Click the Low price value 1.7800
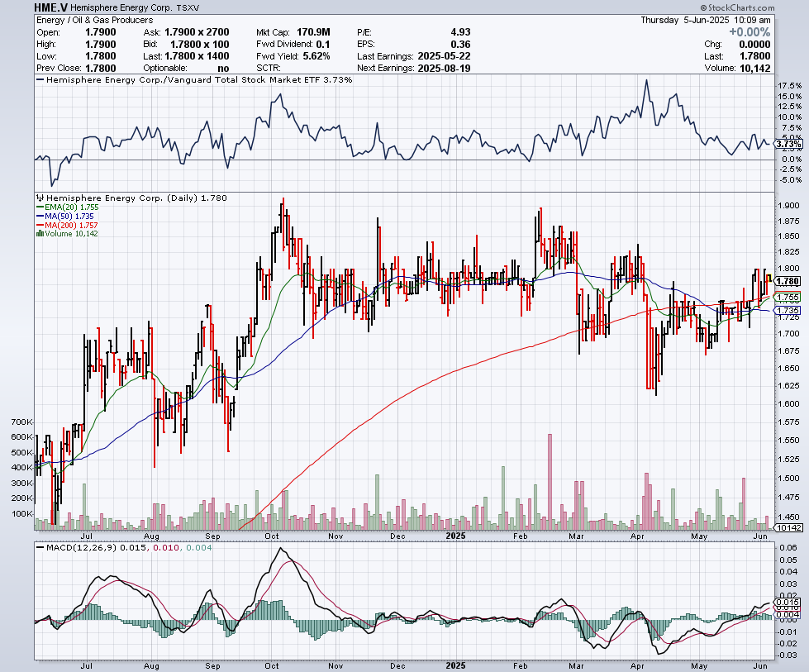 click(x=101, y=56)
